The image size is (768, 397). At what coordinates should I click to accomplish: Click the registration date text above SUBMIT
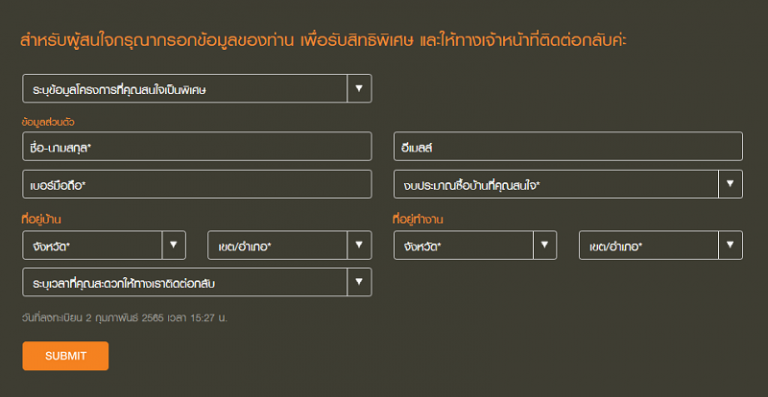pos(125,318)
